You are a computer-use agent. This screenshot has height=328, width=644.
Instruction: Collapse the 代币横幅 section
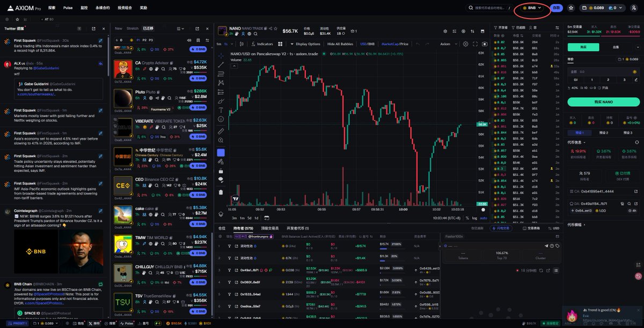(x=576, y=225)
